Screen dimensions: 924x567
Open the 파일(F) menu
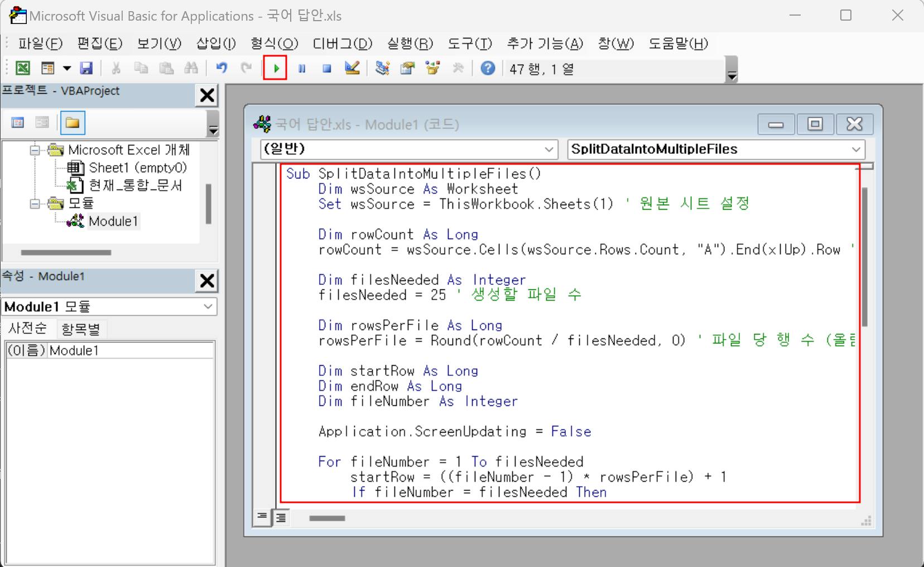[40, 43]
